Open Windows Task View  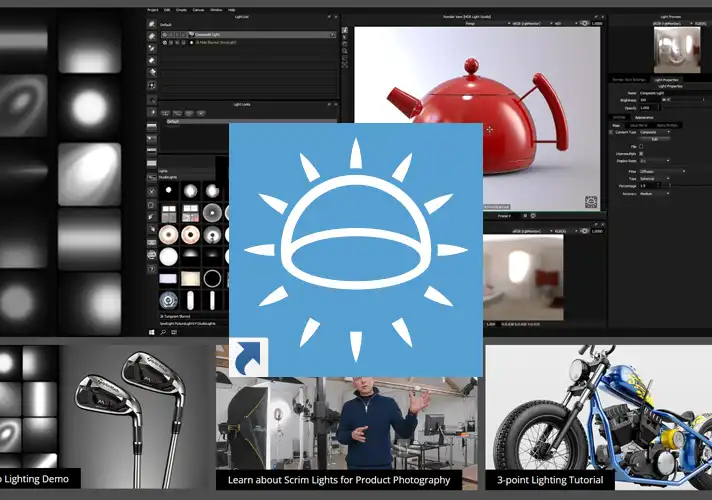click(174, 332)
